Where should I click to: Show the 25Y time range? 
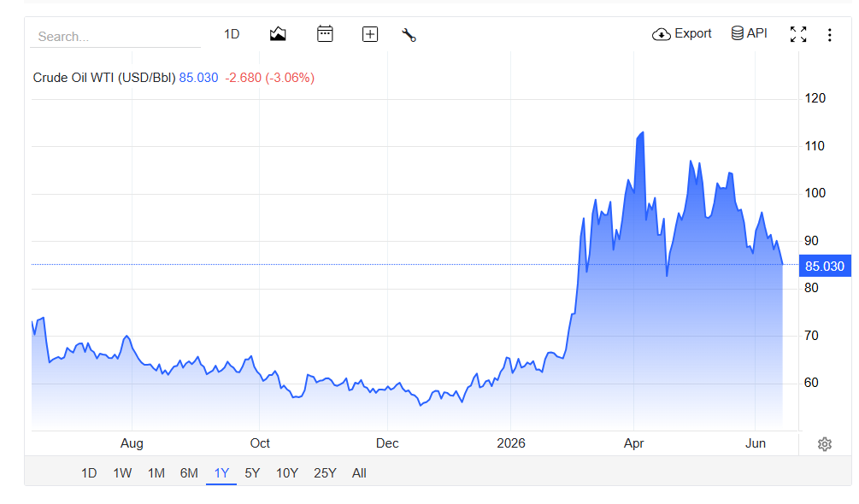tap(325, 472)
